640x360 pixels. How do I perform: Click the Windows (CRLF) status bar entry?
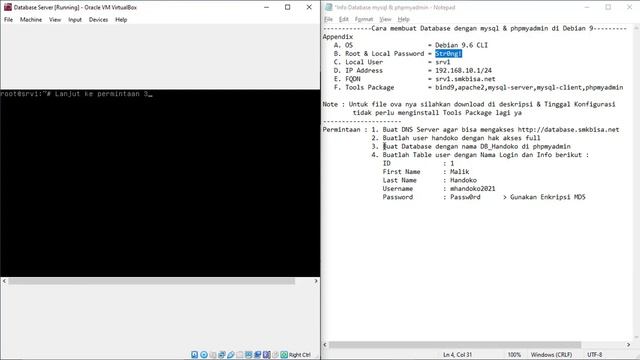tap(551, 355)
